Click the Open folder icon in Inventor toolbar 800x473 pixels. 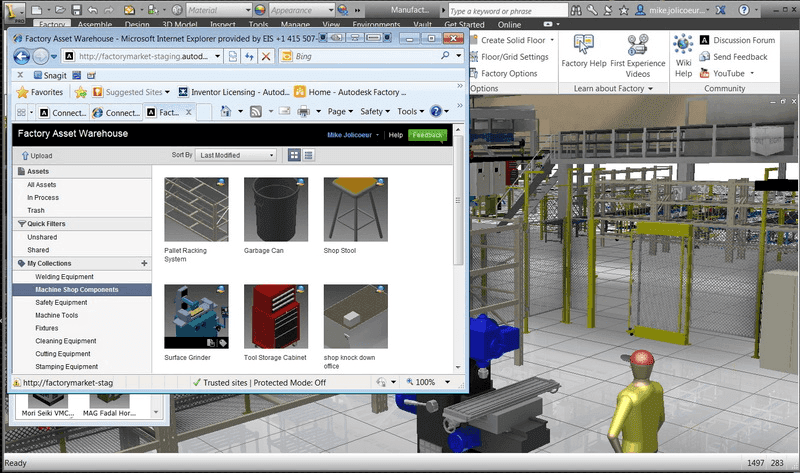click(x=60, y=10)
